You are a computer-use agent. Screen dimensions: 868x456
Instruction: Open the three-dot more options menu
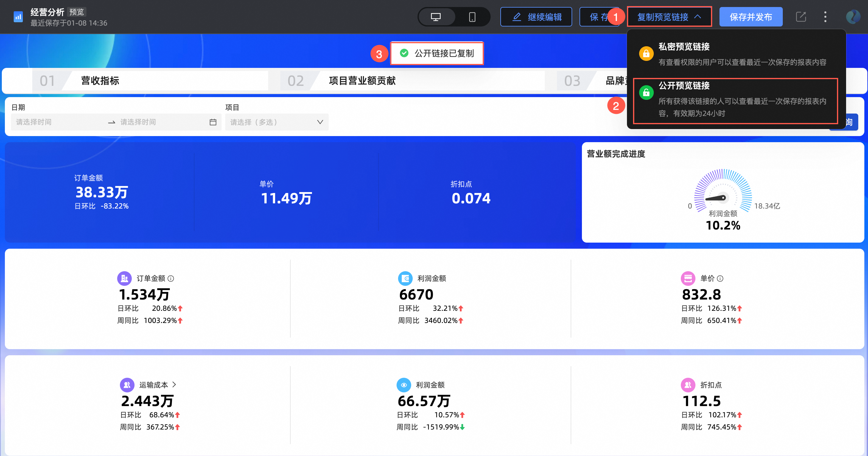825,17
